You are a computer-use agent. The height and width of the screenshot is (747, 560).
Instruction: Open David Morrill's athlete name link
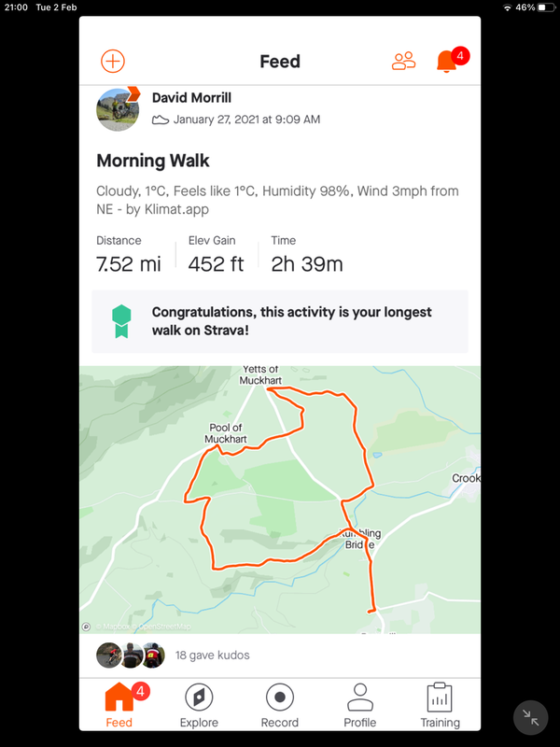click(190, 98)
